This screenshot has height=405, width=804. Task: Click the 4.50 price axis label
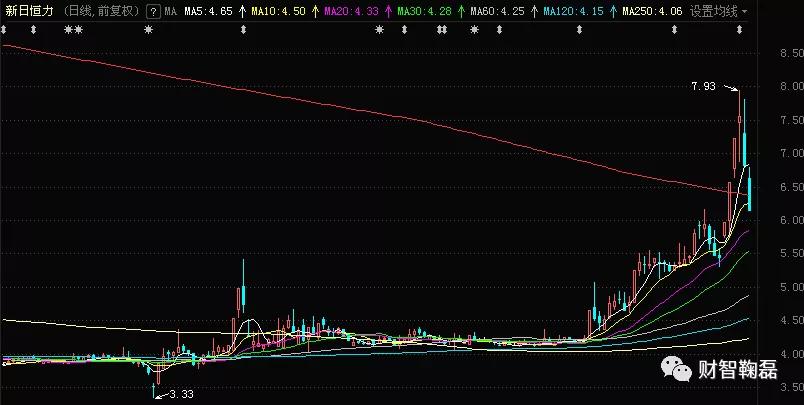tap(791, 320)
